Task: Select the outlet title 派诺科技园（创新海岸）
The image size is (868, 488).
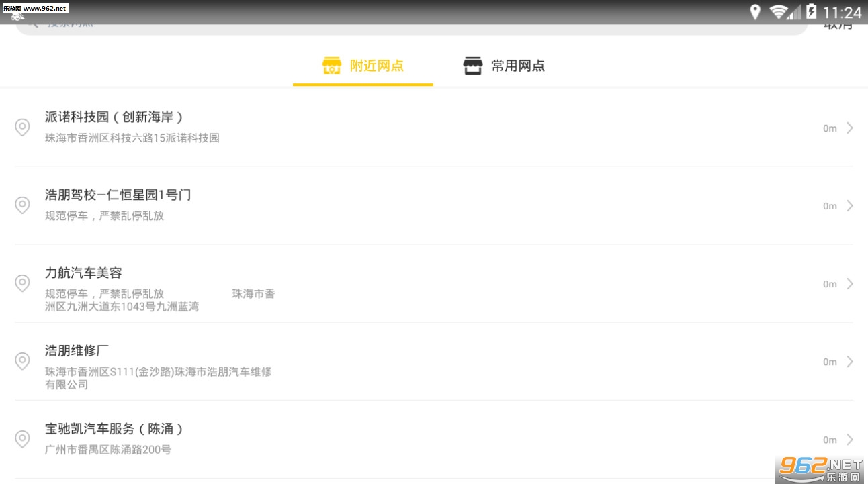Action: pyautogui.click(x=114, y=117)
